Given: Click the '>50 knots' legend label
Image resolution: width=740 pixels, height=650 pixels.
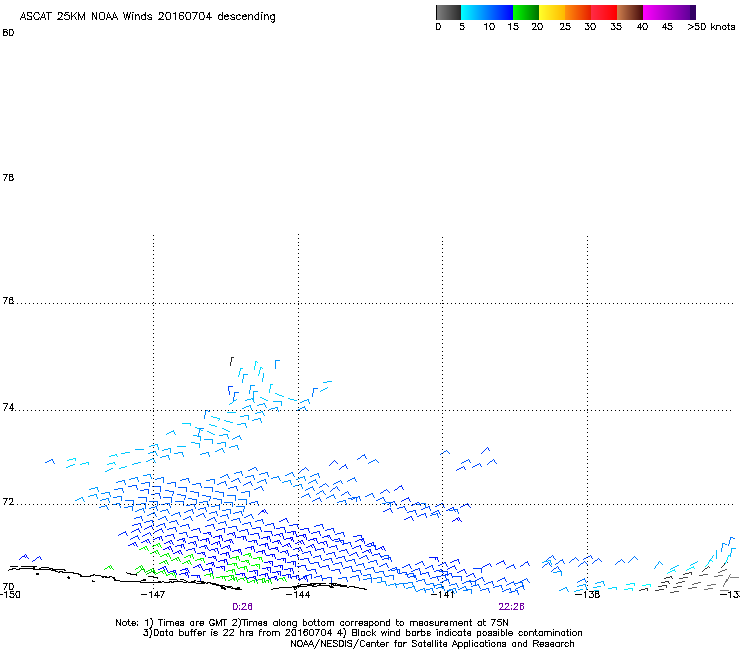Looking at the screenshot, I should tap(711, 27).
